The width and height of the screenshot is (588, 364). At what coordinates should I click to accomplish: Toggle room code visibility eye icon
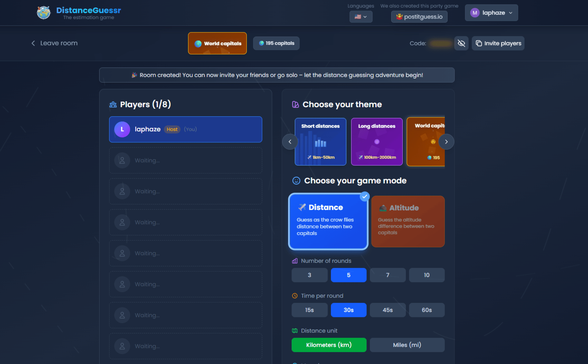click(461, 43)
